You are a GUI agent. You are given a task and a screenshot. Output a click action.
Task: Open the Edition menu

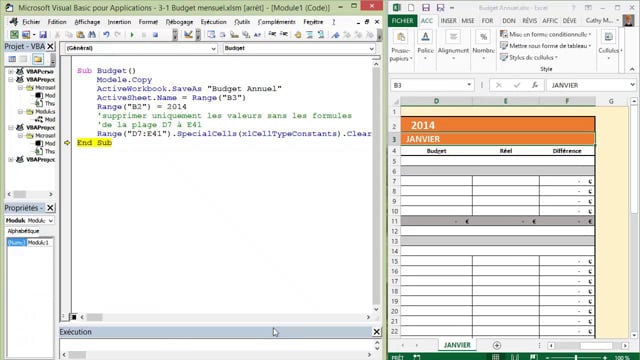point(57,22)
